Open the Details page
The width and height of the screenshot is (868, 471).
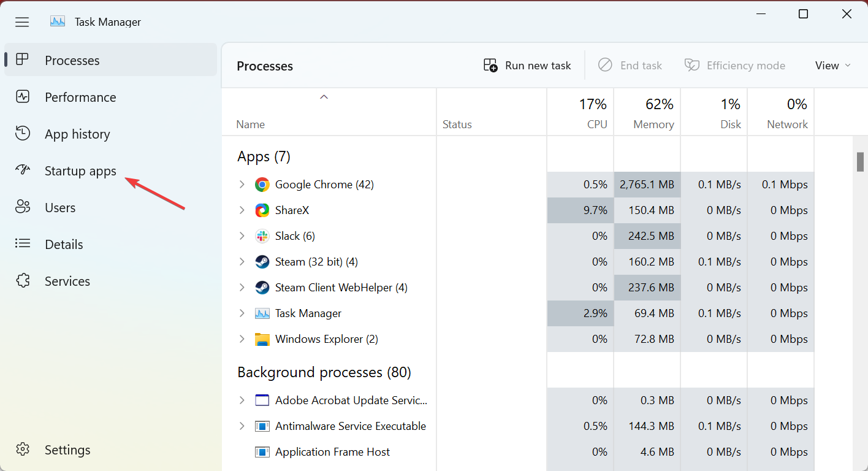point(64,245)
